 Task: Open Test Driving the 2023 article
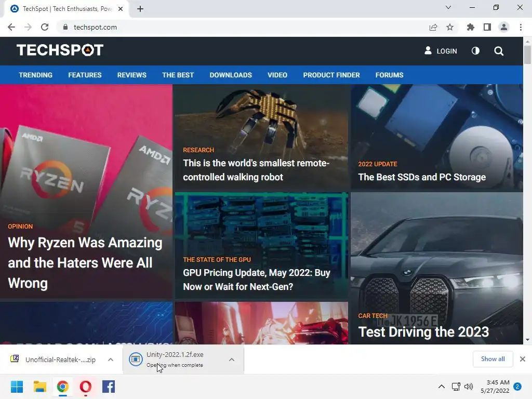[423, 332]
